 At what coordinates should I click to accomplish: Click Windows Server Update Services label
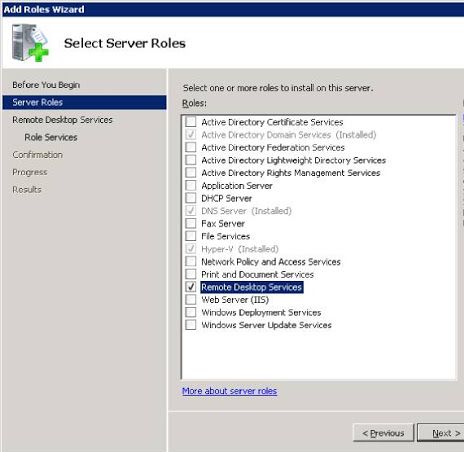266,325
